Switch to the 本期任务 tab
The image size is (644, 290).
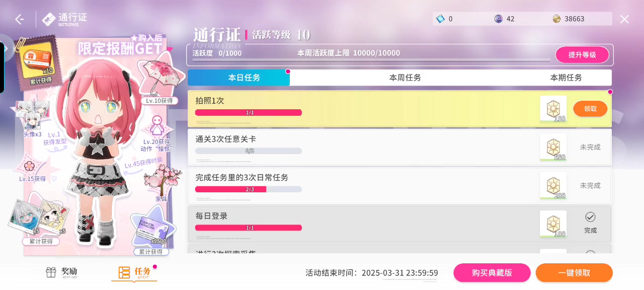566,78
